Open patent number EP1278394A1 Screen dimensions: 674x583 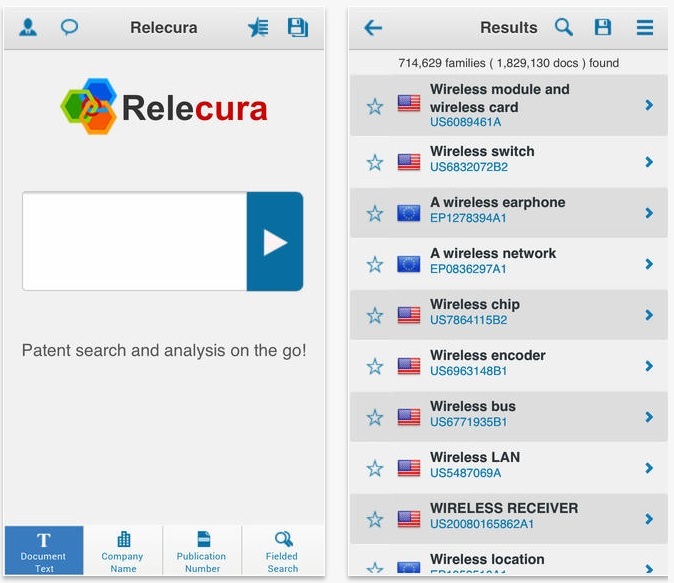click(468, 218)
